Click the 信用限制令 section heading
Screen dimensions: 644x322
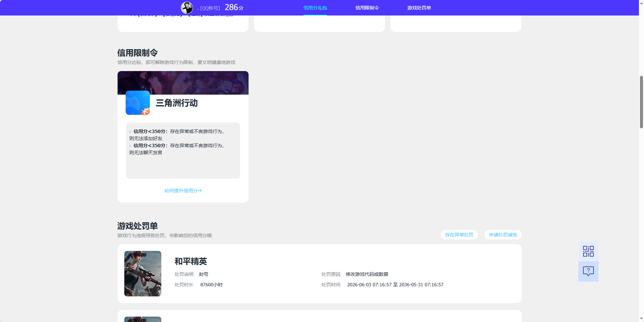(x=137, y=53)
